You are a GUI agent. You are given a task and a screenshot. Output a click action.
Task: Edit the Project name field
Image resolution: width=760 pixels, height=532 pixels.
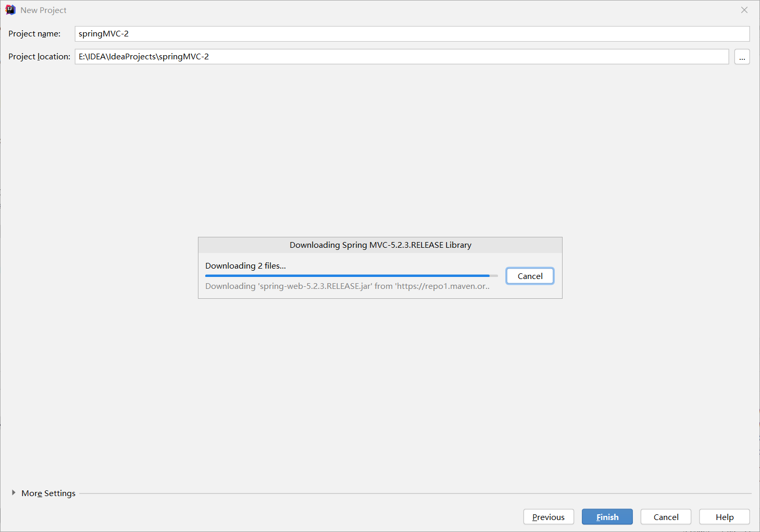click(x=412, y=34)
